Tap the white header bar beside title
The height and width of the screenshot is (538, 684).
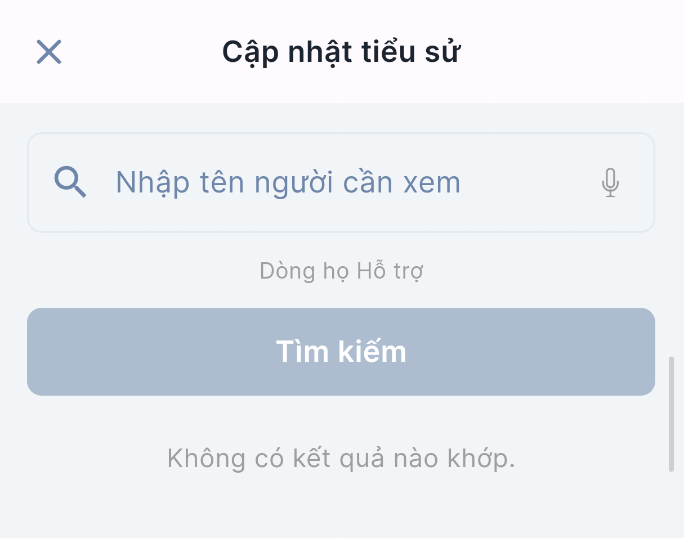(x=567, y=51)
